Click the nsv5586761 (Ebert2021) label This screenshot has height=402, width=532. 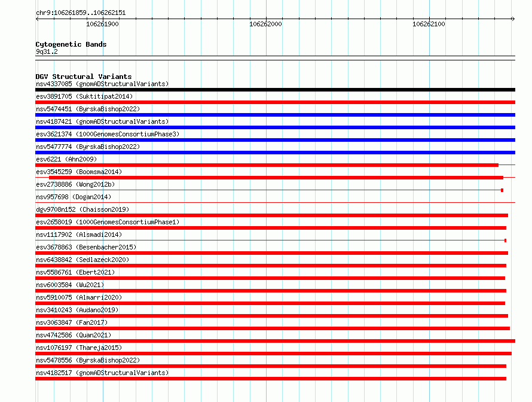pyautogui.click(x=75, y=272)
